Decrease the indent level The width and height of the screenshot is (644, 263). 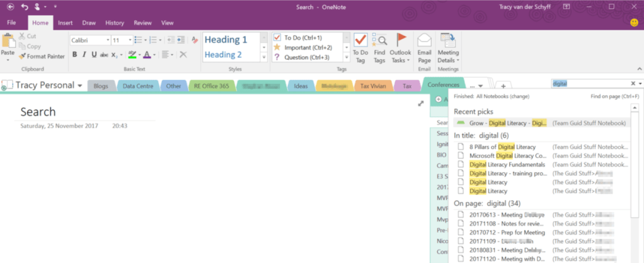170,40
